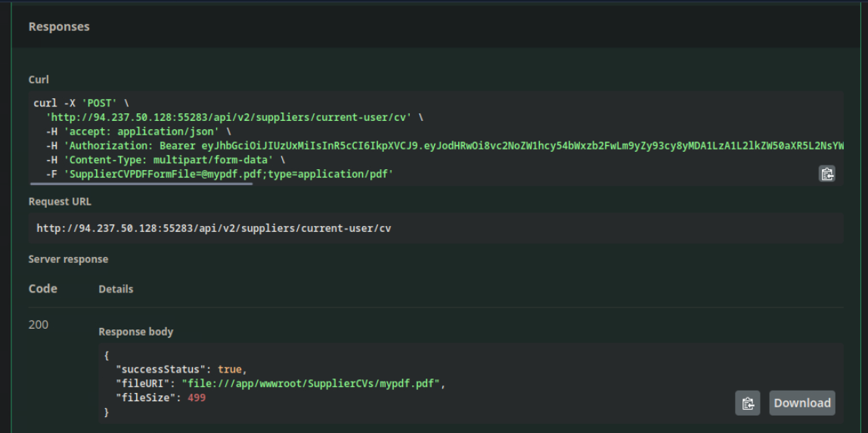This screenshot has height=433, width=868.
Task: Click the fileSize value 499
Action: (196, 397)
